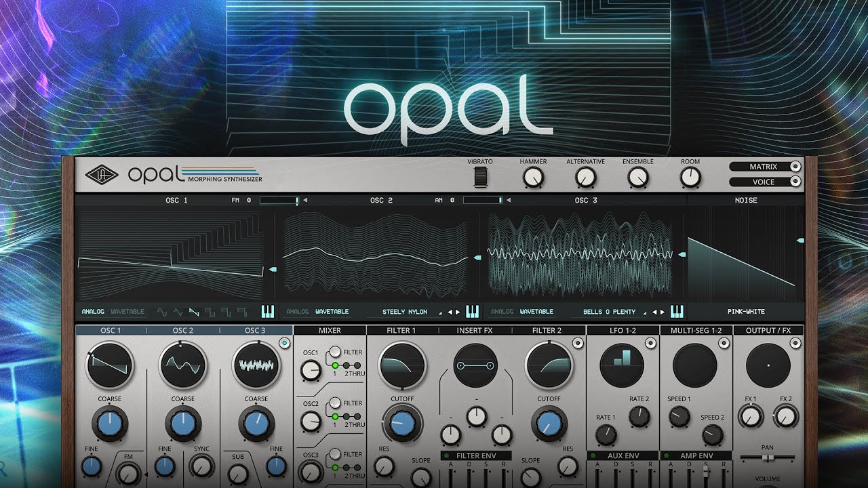
Task: Open the Matrix panel
Action: pos(764,167)
